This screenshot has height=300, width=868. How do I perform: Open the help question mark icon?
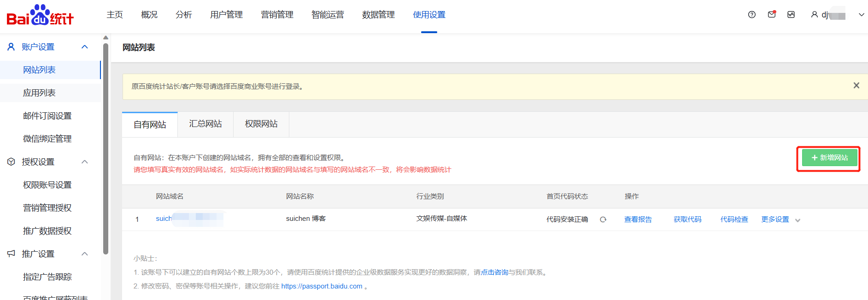pyautogui.click(x=752, y=15)
